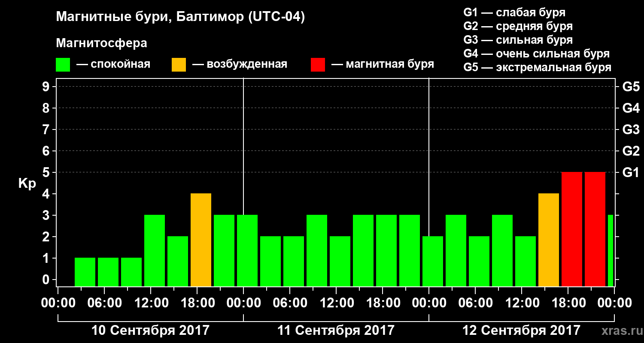Viewport: 644px width, 343px height.
Task: Click the orange Kp 4 bar on 10 September
Action: (201, 240)
